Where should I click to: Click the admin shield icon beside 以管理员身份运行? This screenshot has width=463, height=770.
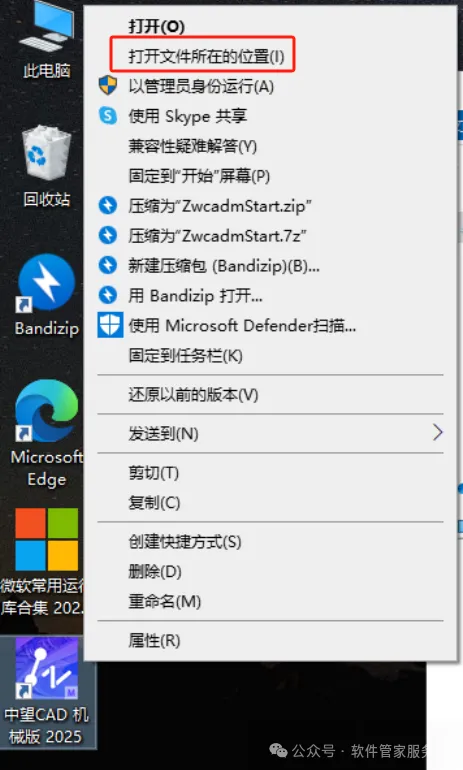(108, 85)
